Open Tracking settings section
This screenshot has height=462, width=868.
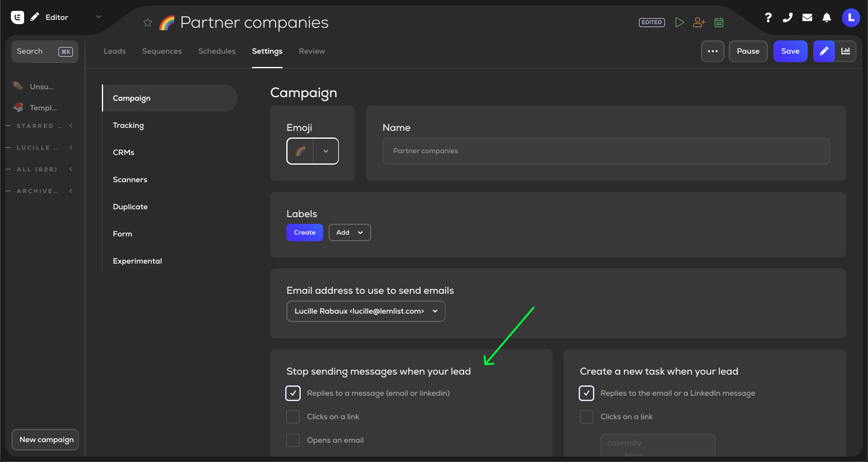(128, 125)
